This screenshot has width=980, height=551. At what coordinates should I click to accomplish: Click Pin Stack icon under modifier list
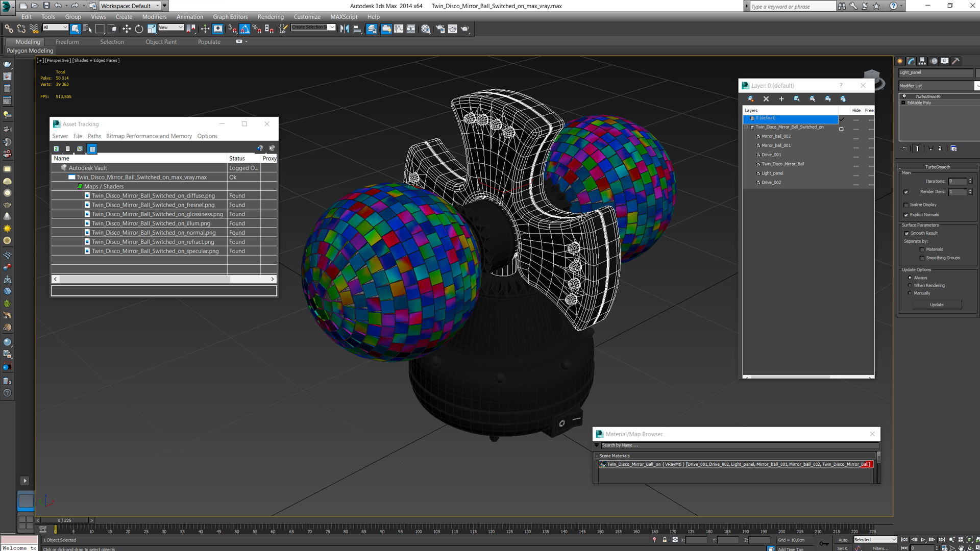tap(904, 148)
